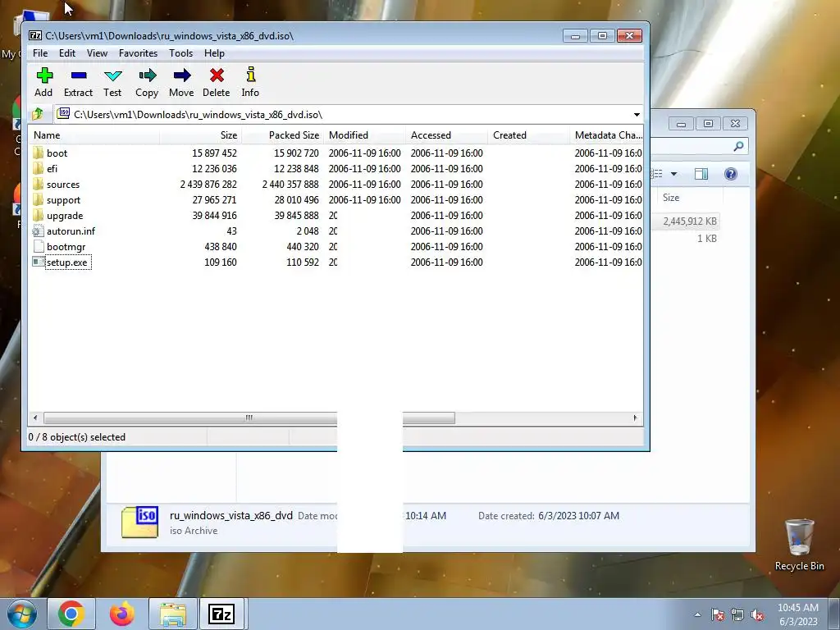
Task: Click the Copy toolbar icon
Action: pyautogui.click(x=147, y=75)
